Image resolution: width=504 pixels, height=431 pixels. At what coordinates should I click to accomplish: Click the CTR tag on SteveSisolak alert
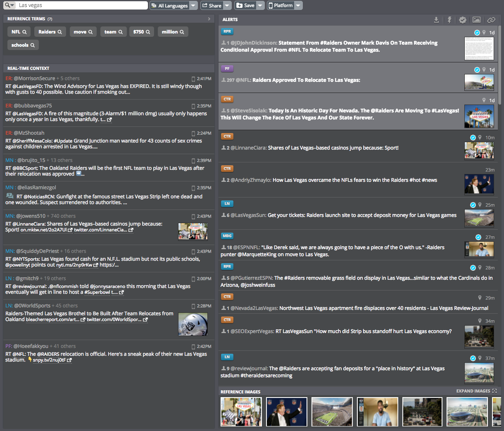pyautogui.click(x=227, y=99)
